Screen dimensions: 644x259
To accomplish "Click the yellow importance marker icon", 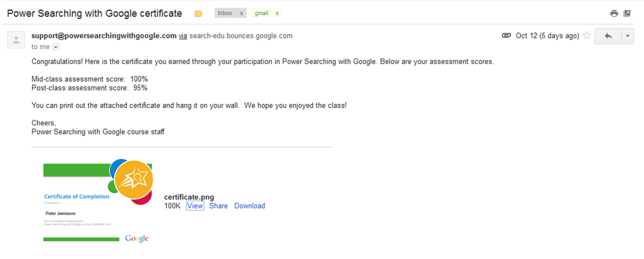I will [198, 13].
